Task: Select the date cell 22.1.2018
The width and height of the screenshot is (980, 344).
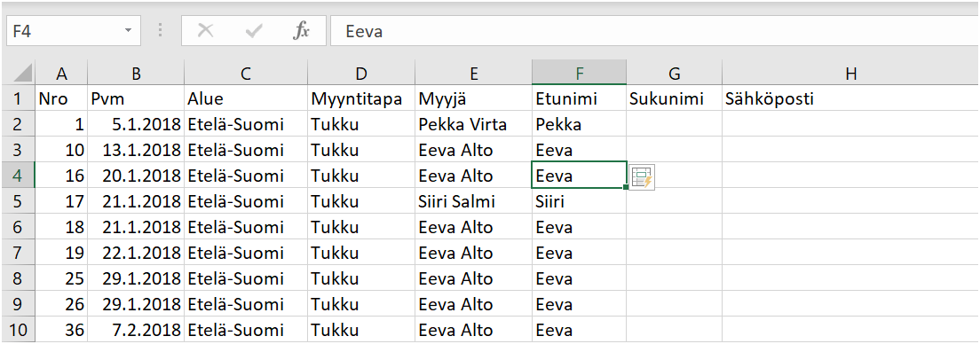Action: tap(136, 253)
